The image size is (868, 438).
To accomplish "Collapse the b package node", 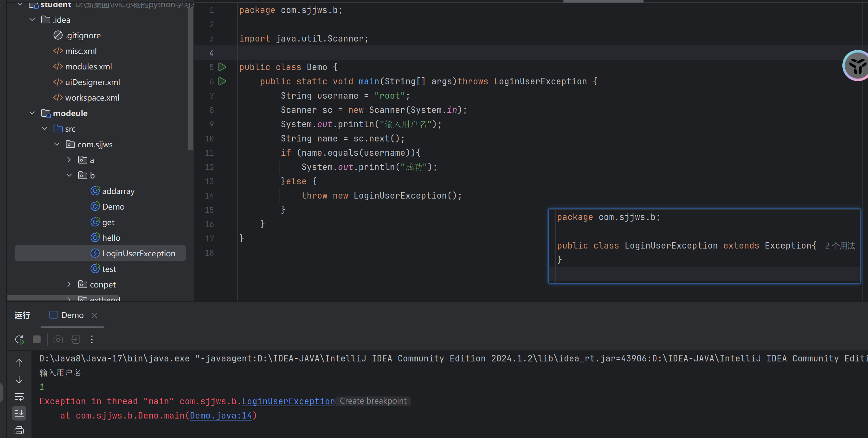I will (69, 176).
